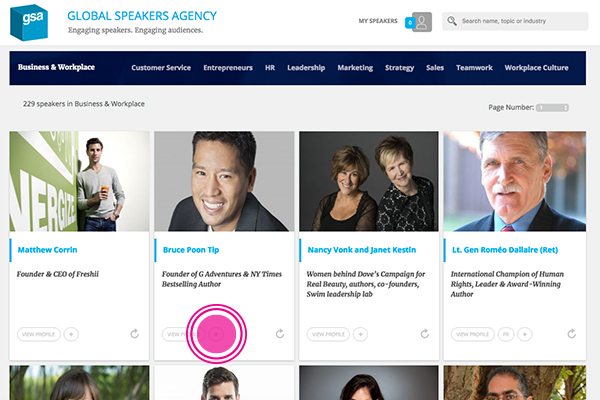
Task: Go to Customer Service category
Action: [x=161, y=68]
